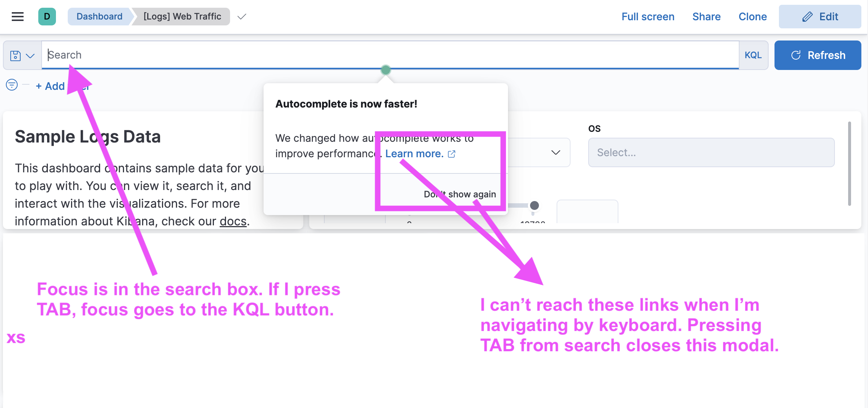Viewport: 868px width, 408px height.
Task: Click the D space avatar icon
Action: 46,17
